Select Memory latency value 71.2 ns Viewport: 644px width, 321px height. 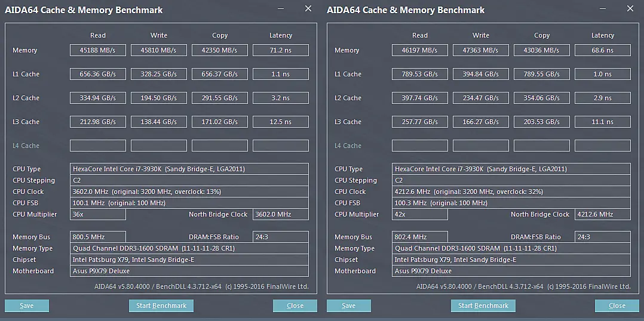[281, 51]
